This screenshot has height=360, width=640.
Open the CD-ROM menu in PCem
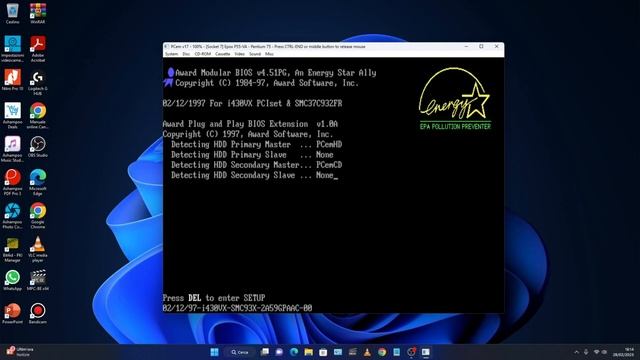[x=202, y=54]
